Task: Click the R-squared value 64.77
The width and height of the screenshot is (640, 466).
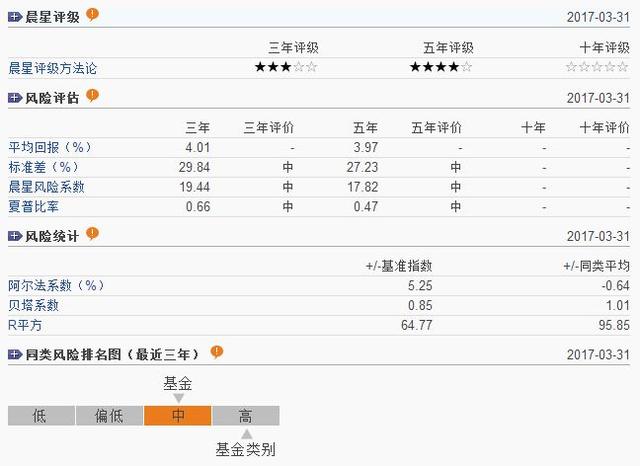Action: click(x=417, y=325)
